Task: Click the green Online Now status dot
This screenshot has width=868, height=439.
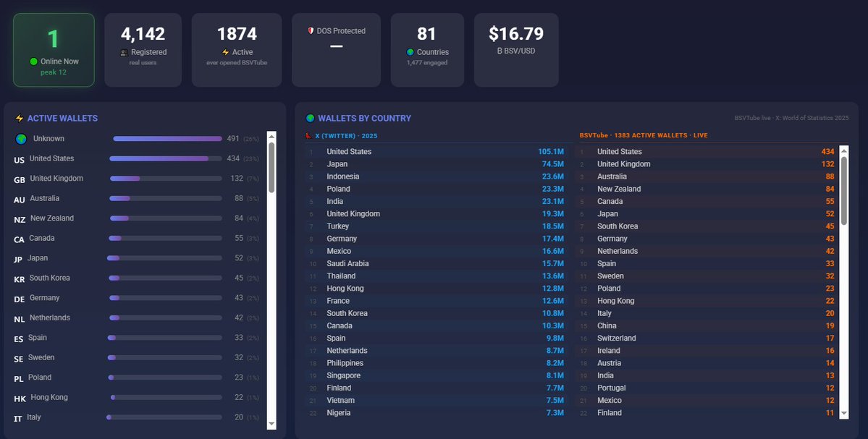Action: pos(34,61)
